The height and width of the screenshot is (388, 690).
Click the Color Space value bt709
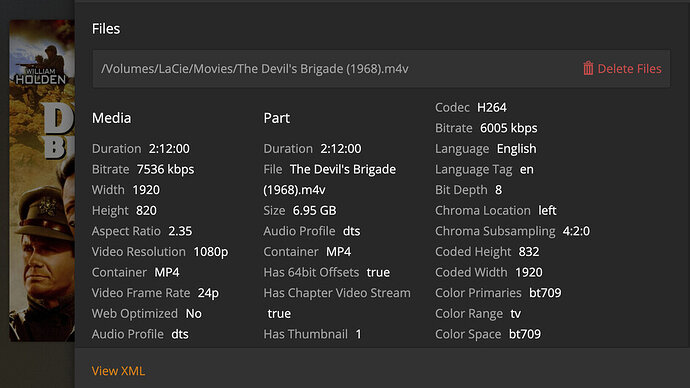coord(525,334)
